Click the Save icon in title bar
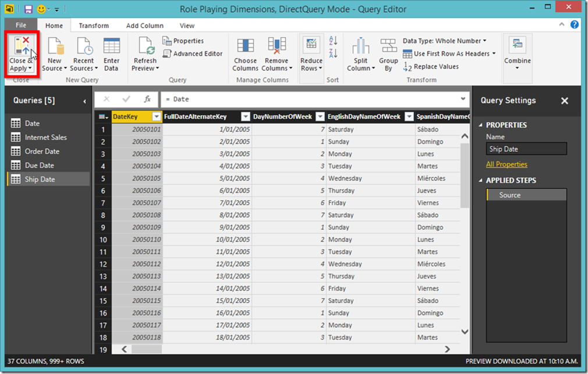588x374 pixels. click(29, 9)
